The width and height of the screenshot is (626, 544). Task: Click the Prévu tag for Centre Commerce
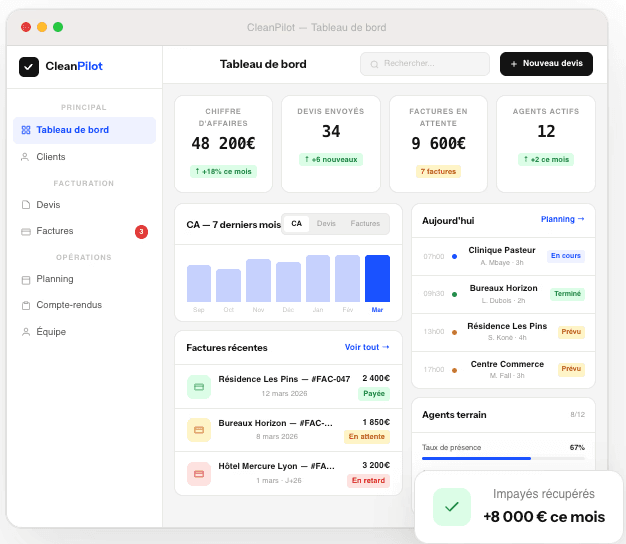571,369
